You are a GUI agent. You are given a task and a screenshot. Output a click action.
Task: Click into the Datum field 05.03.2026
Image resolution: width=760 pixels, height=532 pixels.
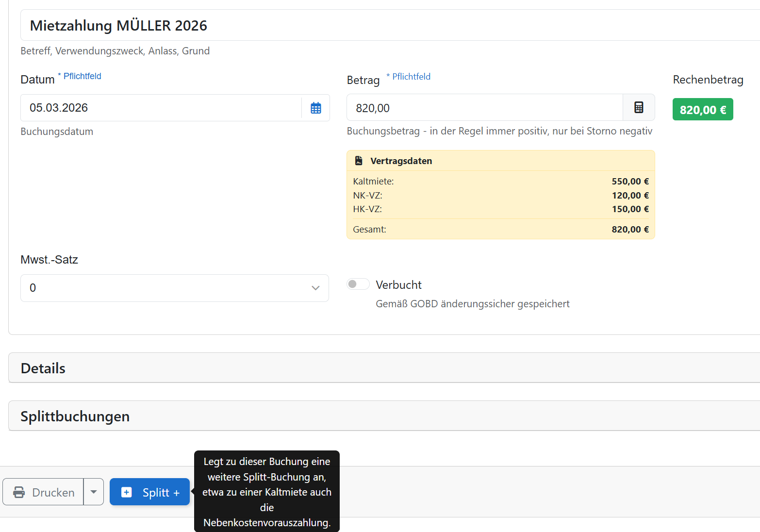coord(160,108)
